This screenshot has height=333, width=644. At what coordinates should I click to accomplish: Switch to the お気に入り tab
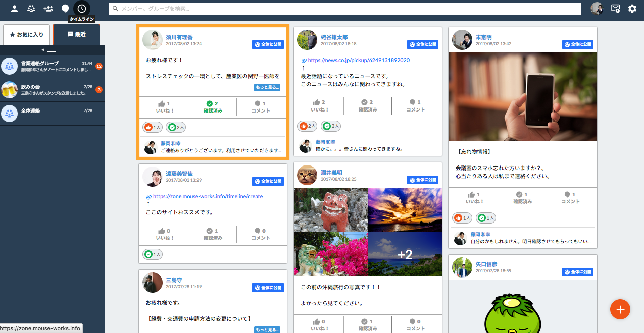26,35
